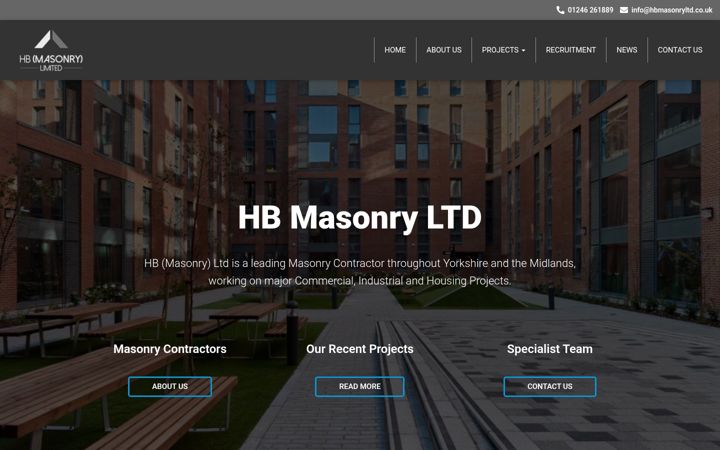
Task: Open the RECRUITMENT page from the menu
Action: [571, 50]
